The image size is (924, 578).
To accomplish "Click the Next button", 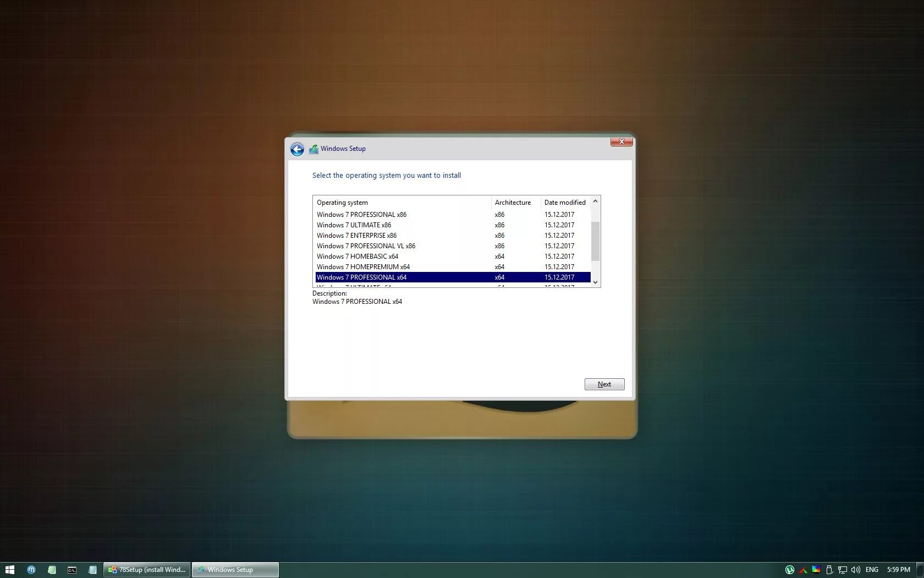I will [x=604, y=384].
